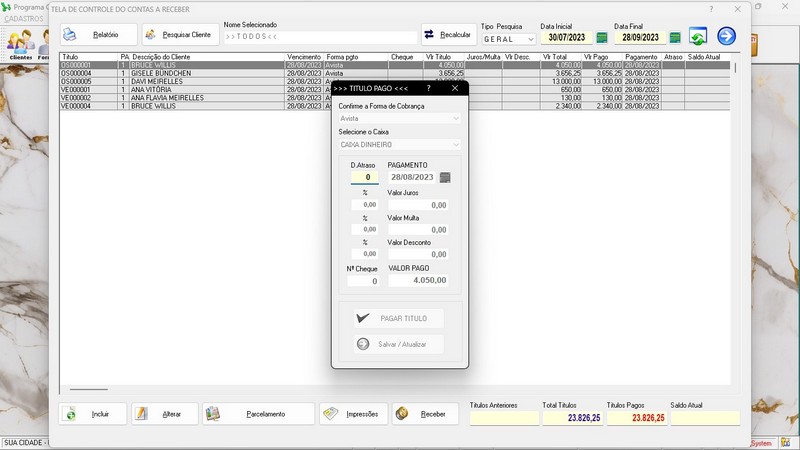Click the Vlr Total column header
Viewport: 800px width, 450px height.
pyautogui.click(x=561, y=57)
